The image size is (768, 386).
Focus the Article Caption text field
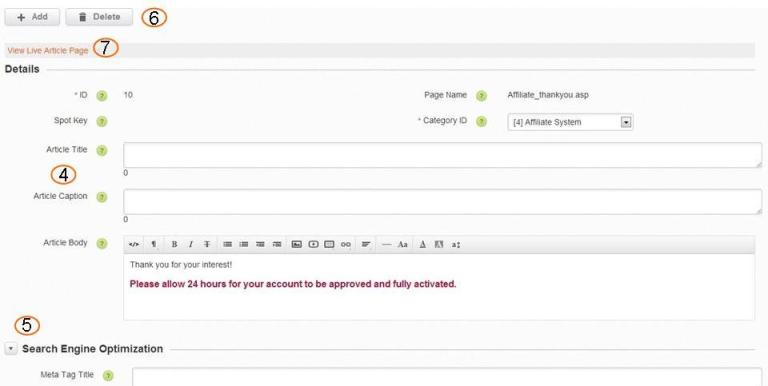tap(442, 202)
